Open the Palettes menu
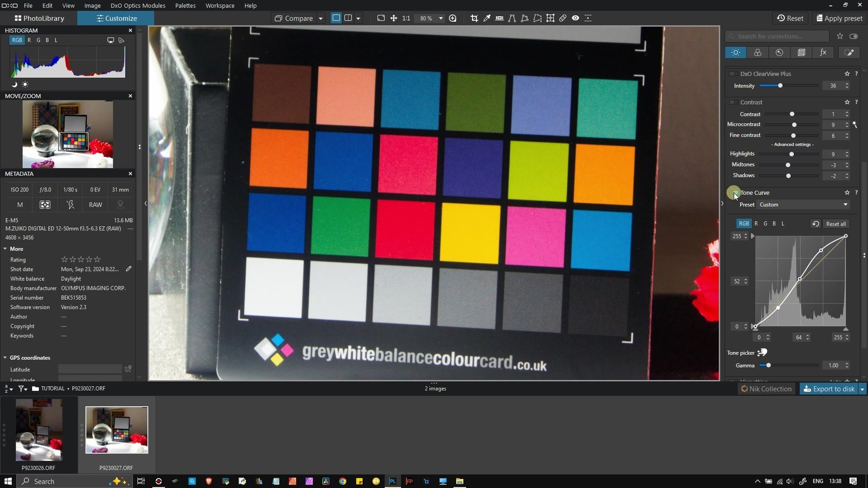This screenshot has width=868, height=488. [185, 5]
